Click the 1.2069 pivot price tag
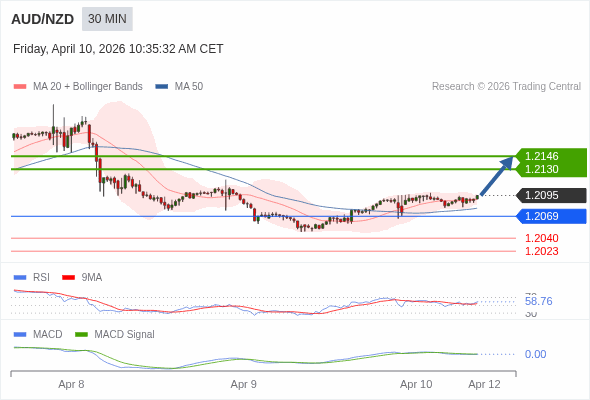 [551, 216]
